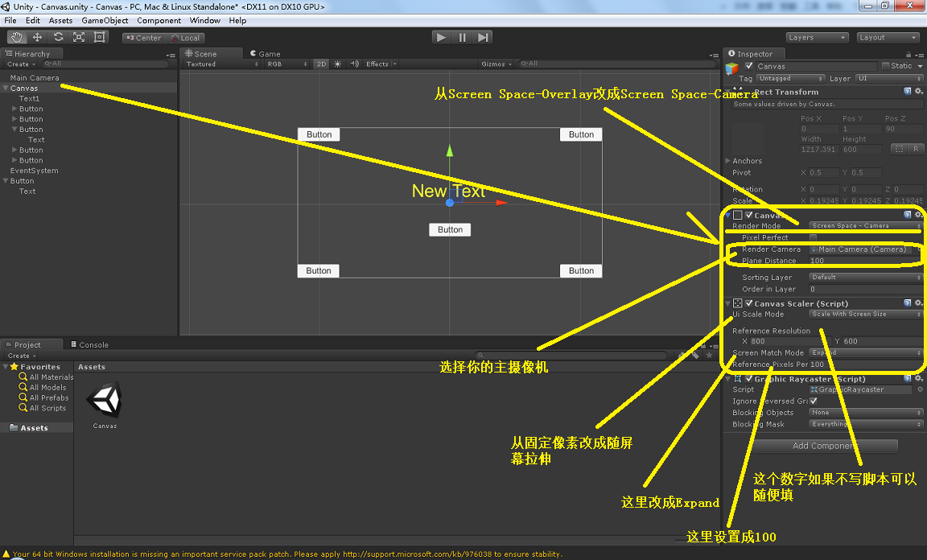Open Hierarchy panel options menu
This screenshot has height=560, width=927.
[x=171, y=55]
